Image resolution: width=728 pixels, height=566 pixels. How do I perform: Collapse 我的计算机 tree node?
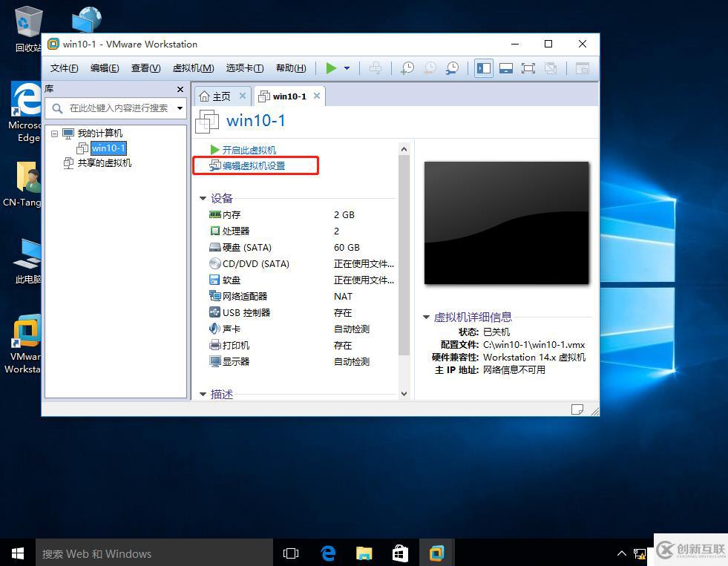[x=54, y=134]
